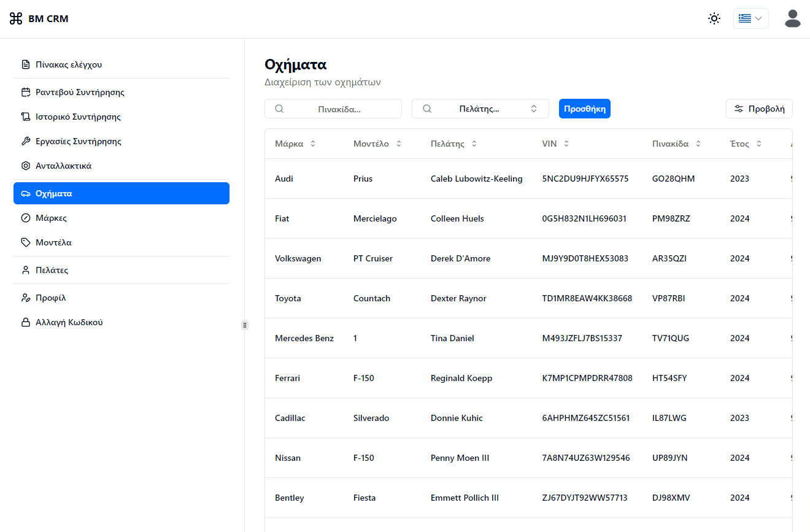Click the Προφίλ user-edit icon
The height and width of the screenshot is (532, 810).
point(26,298)
